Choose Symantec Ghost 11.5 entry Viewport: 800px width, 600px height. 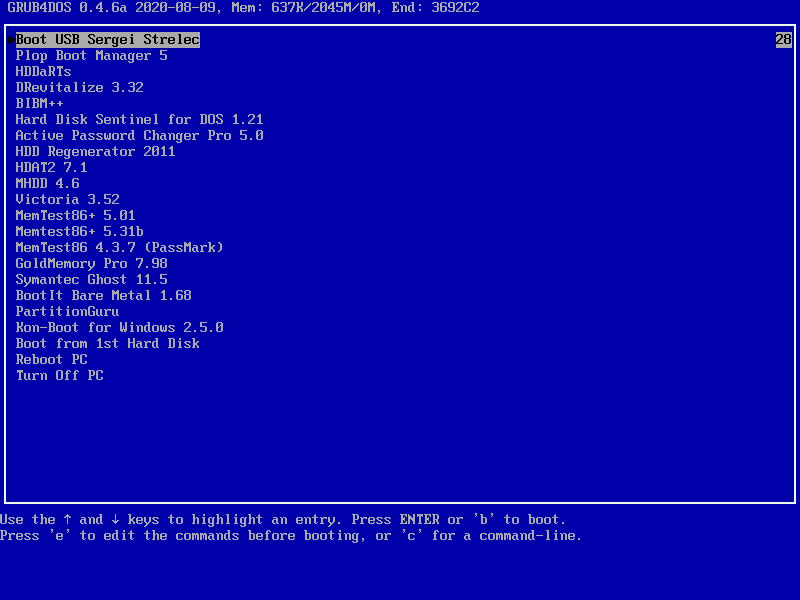[91, 280]
